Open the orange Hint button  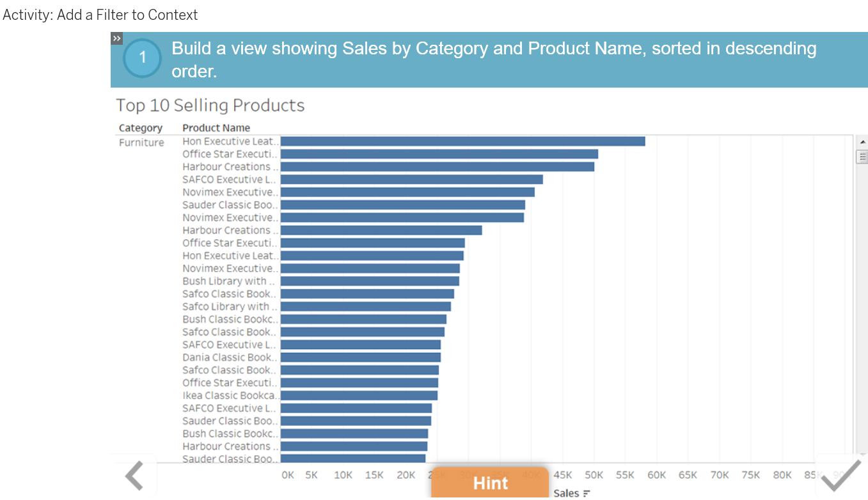click(x=491, y=483)
